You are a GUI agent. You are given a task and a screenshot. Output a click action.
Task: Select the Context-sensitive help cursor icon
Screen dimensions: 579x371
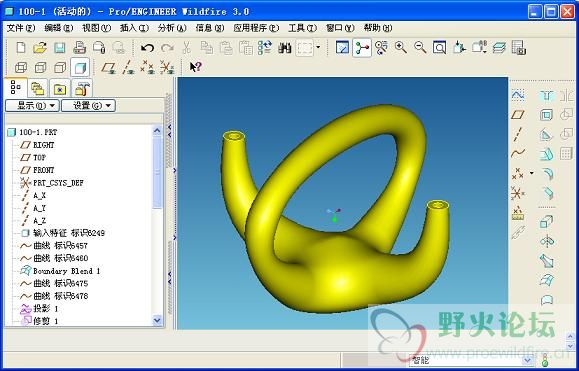[x=195, y=67]
